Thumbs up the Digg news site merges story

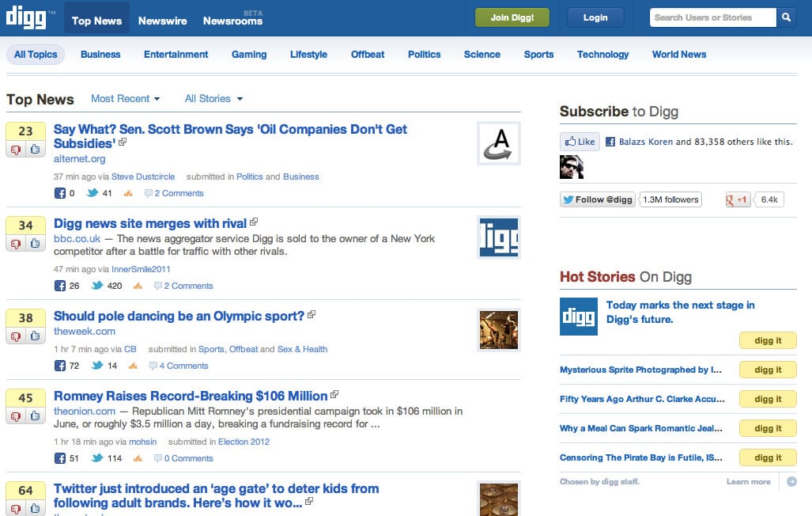click(36, 243)
